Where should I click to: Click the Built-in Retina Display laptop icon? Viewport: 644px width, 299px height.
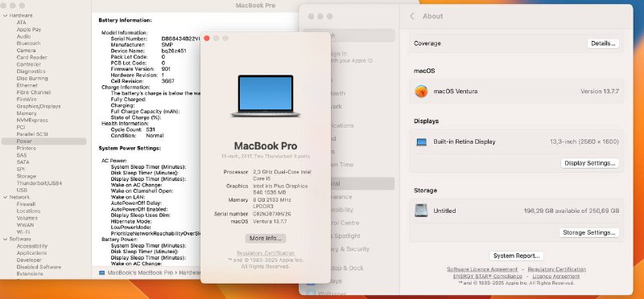tap(421, 142)
